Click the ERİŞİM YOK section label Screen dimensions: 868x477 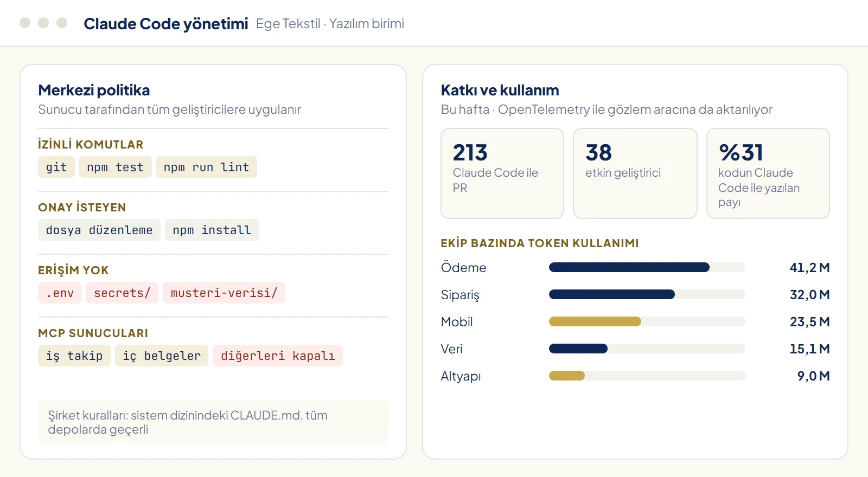73,270
